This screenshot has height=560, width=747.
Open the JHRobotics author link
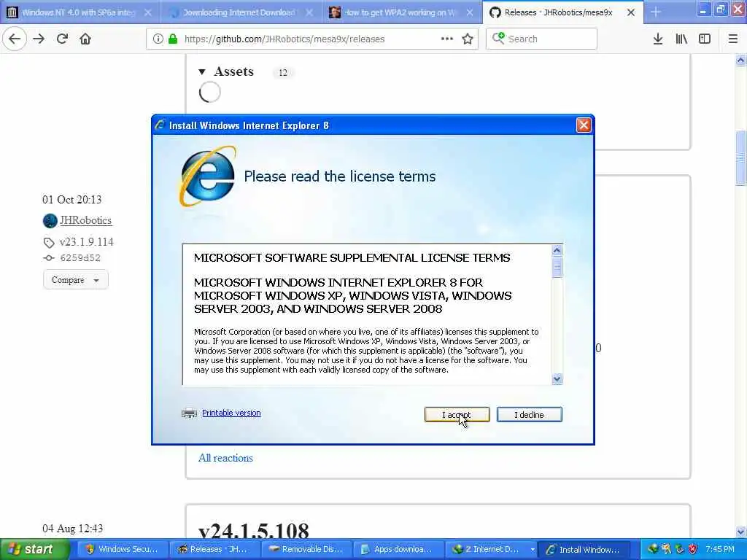[86, 220]
